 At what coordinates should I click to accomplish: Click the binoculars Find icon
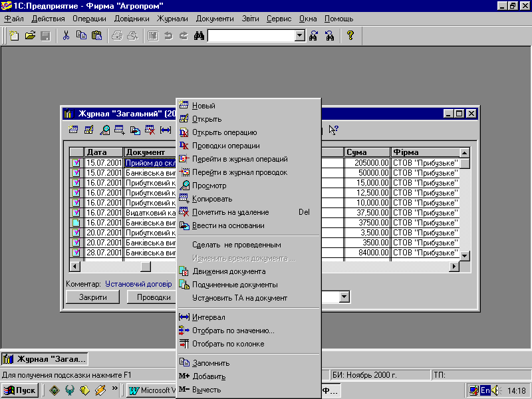click(199, 36)
